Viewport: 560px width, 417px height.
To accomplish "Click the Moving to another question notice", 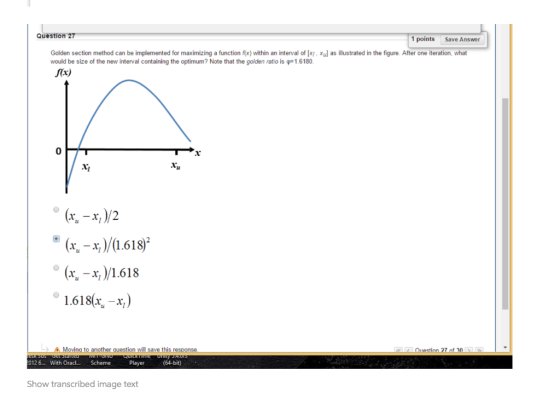I will 130,350.
